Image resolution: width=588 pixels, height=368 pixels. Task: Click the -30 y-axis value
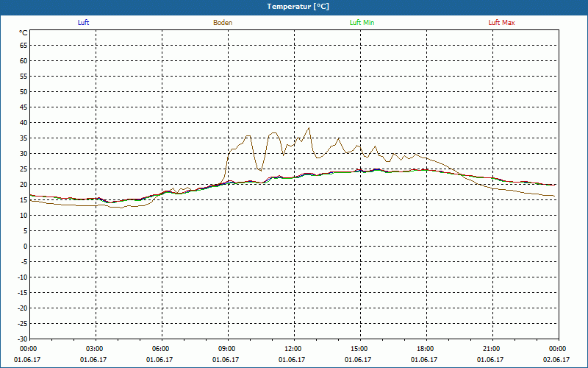(23, 339)
